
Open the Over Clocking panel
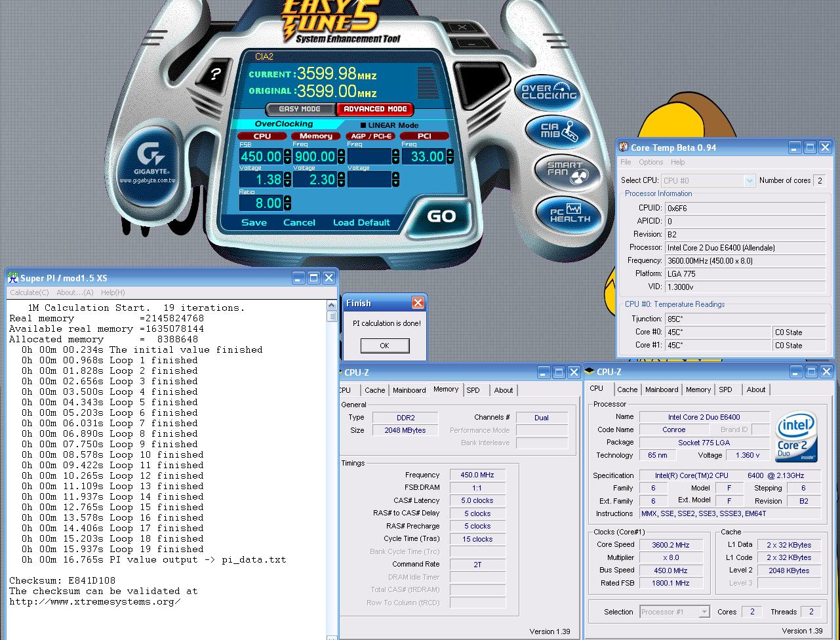548,92
